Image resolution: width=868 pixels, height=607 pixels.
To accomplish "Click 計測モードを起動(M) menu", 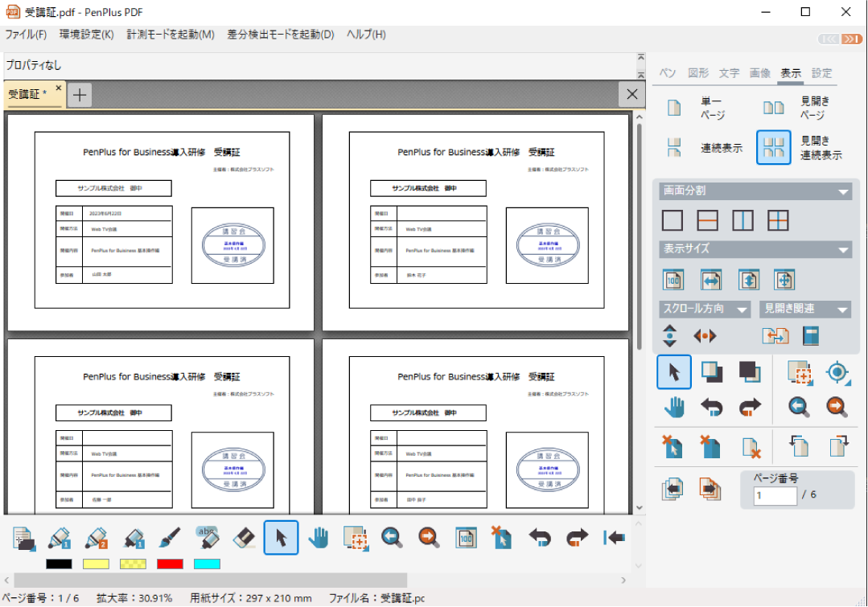I will tap(171, 35).
